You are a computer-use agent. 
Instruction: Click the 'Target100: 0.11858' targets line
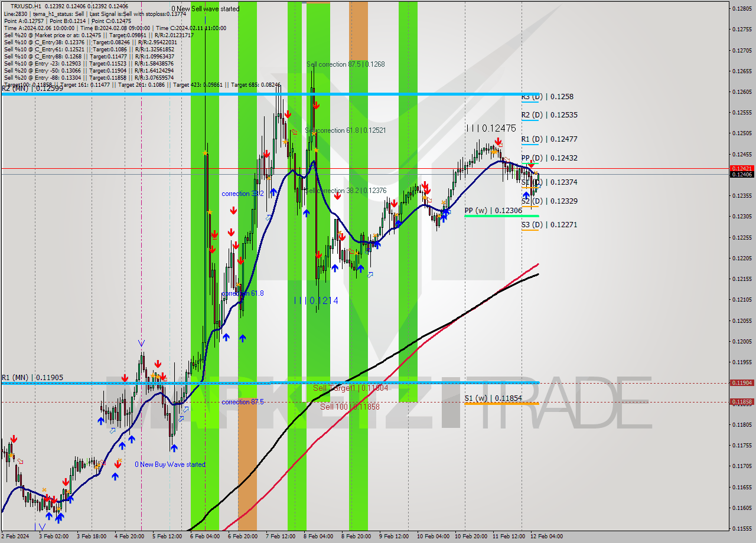point(142,84)
